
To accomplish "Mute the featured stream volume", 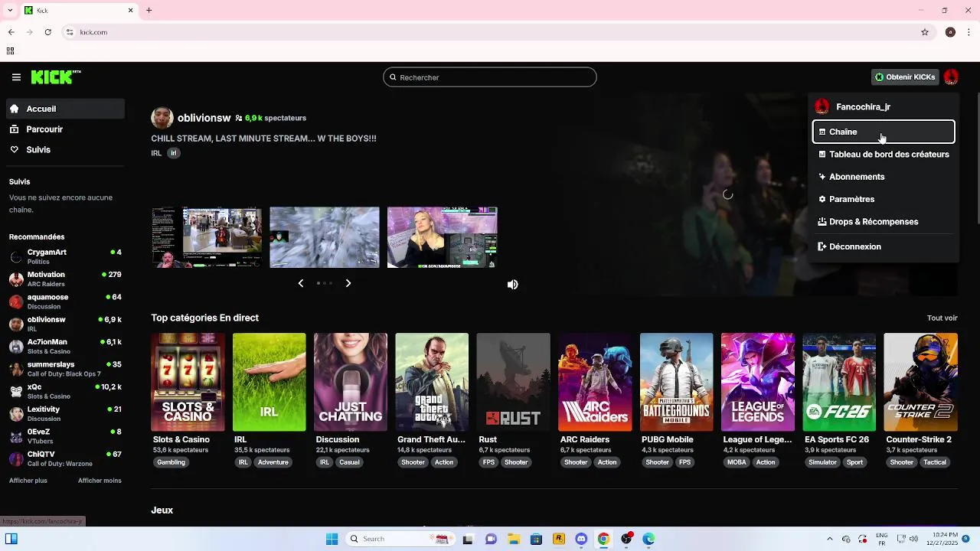I will point(513,285).
